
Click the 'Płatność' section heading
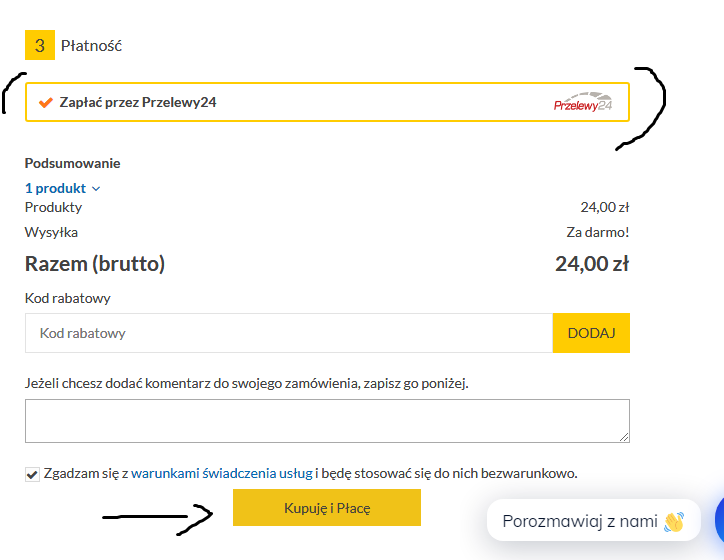(x=91, y=45)
